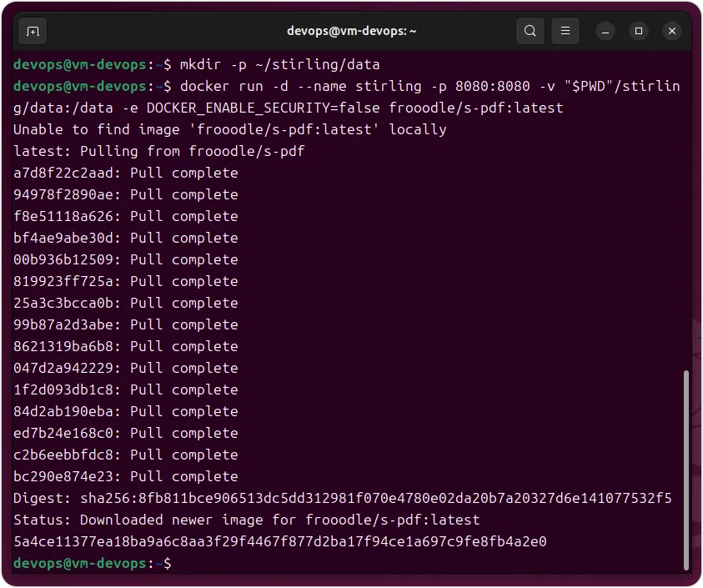Image resolution: width=703 pixels, height=588 pixels.
Task: Click layer 00b936b12509 line
Action: coord(126,259)
